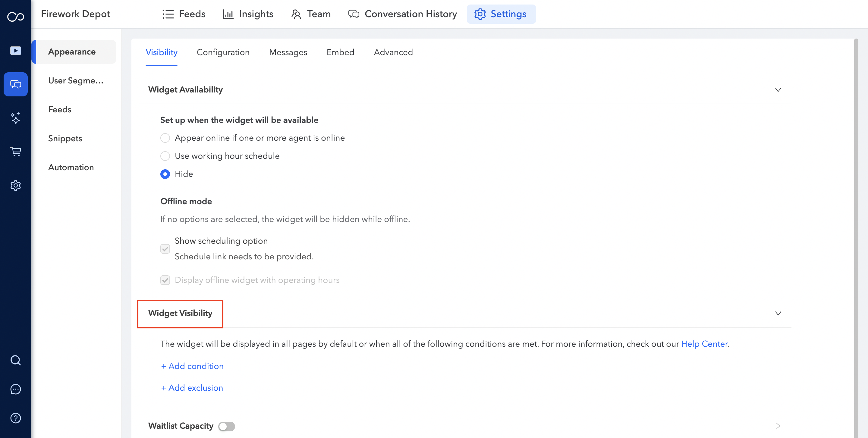
Task: Open the gear icon in left sidebar
Action: [x=15, y=186]
